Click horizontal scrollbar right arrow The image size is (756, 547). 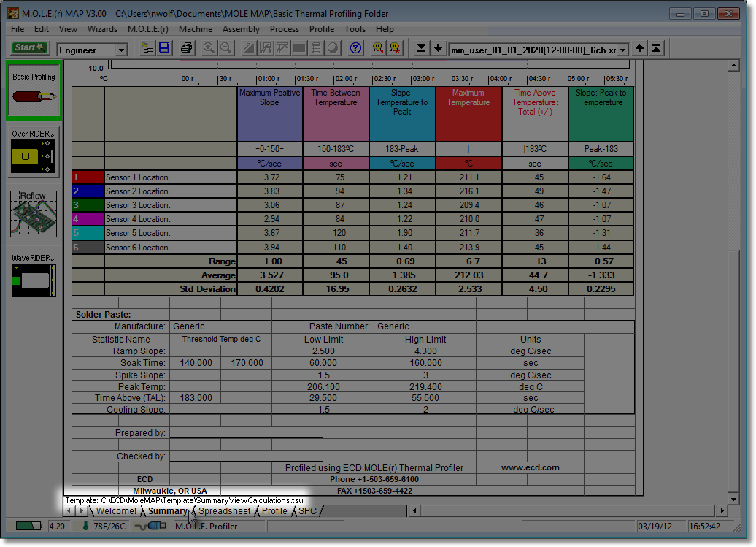tap(722, 510)
